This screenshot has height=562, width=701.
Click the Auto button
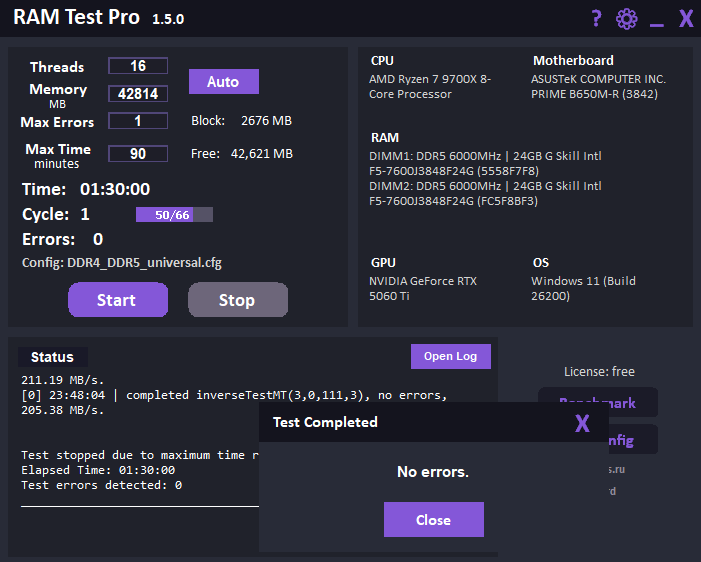click(224, 81)
